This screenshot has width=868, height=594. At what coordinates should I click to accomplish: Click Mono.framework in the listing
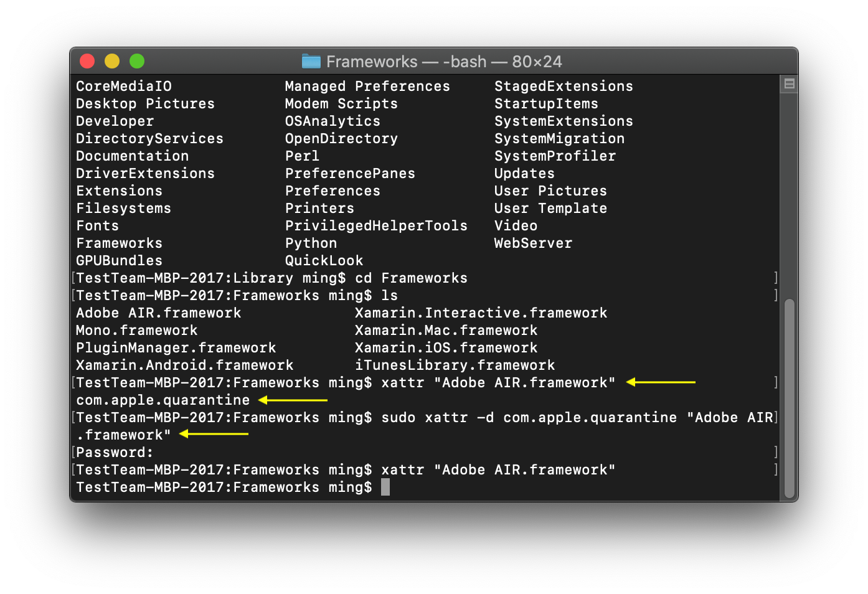[x=137, y=330]
